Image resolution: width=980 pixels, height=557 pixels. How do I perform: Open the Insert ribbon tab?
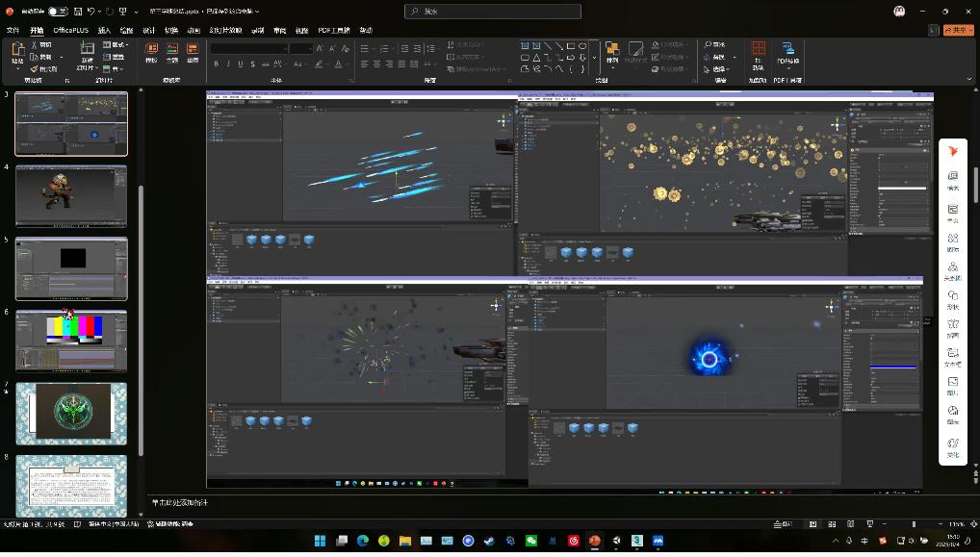[x=104, y=30]
